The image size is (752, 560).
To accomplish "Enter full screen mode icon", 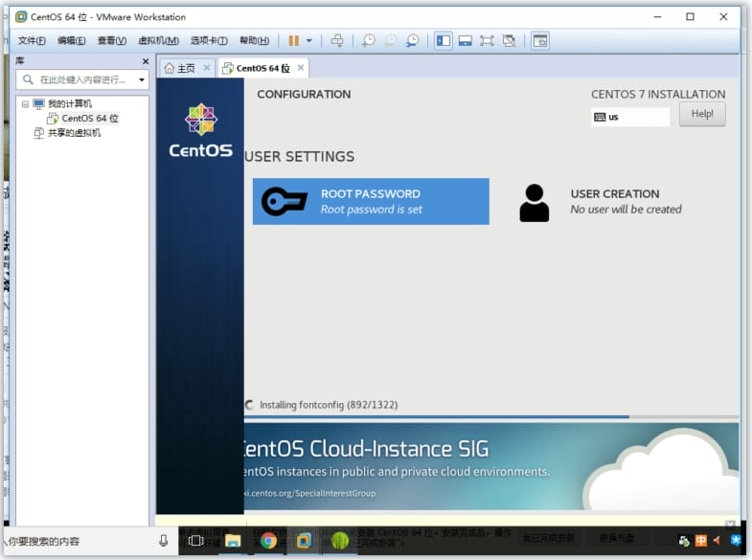I will point(487,40).
